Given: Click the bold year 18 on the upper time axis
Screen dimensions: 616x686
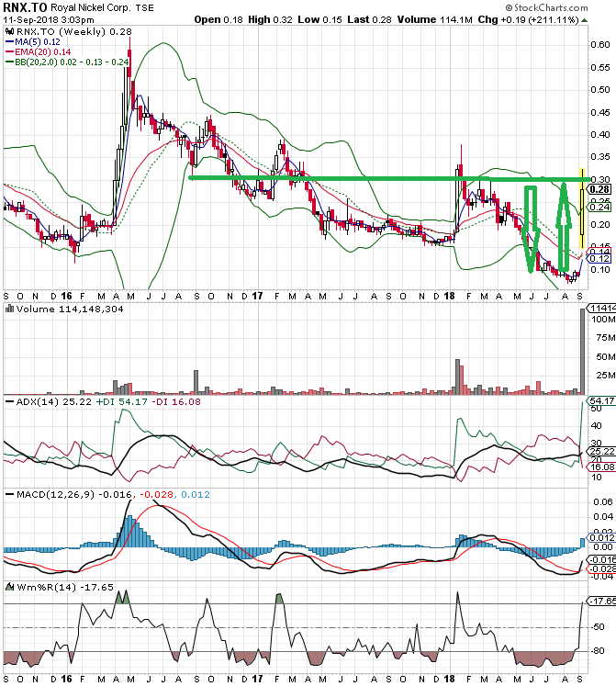Looking at the screenshot, I should pos(449,296).
